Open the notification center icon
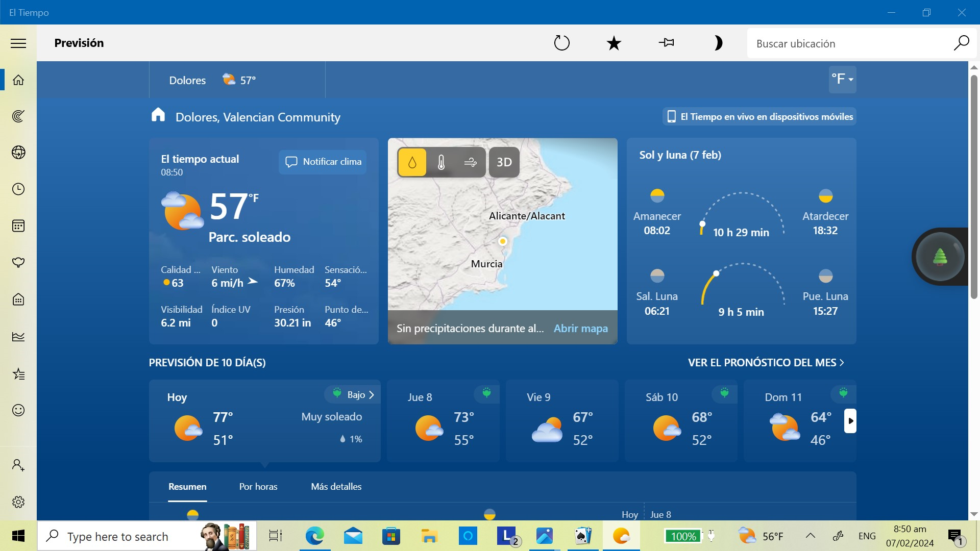This screenshot has width=980, height=551. 955,537
